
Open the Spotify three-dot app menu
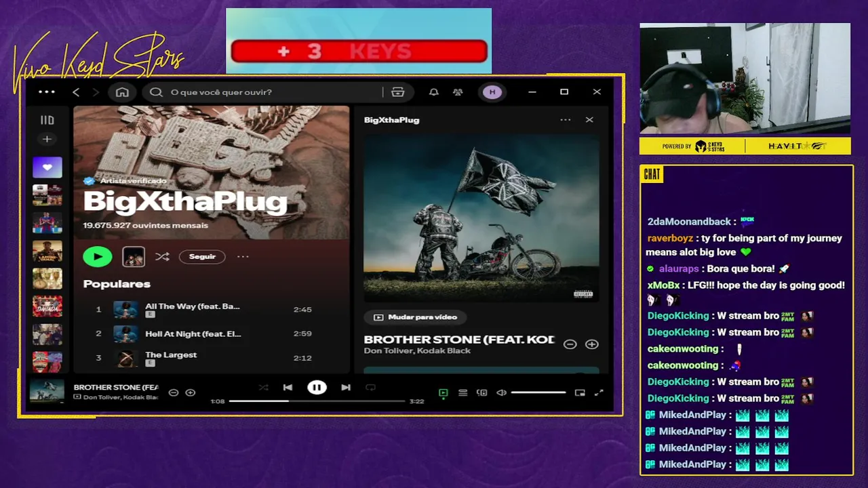pyautogui.click(x=47, y=91)
